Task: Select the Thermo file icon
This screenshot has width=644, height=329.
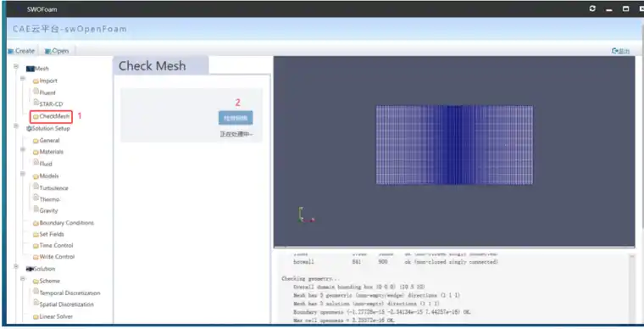Action: [x=36, y=198]
